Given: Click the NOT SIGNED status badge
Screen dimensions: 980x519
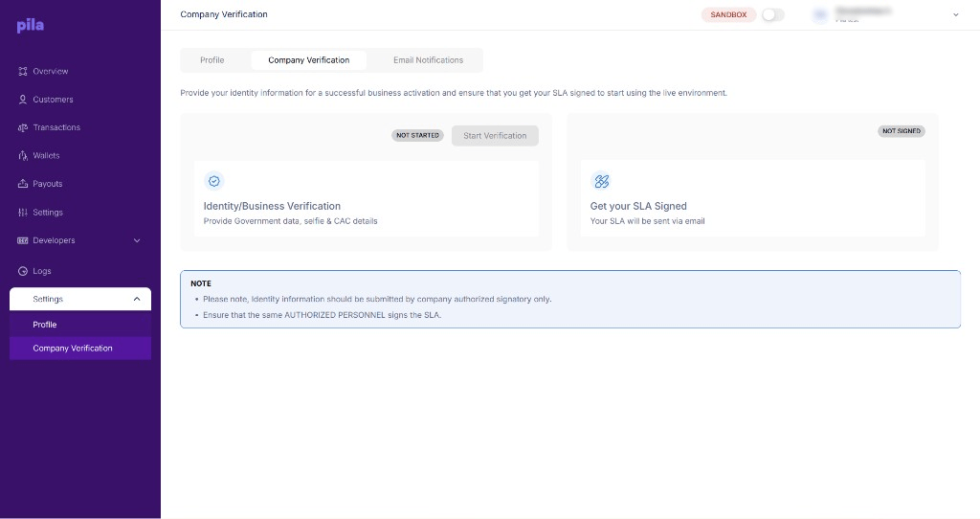Looking at the screenshot, I should pyautogui.click(x=902, y=131).
